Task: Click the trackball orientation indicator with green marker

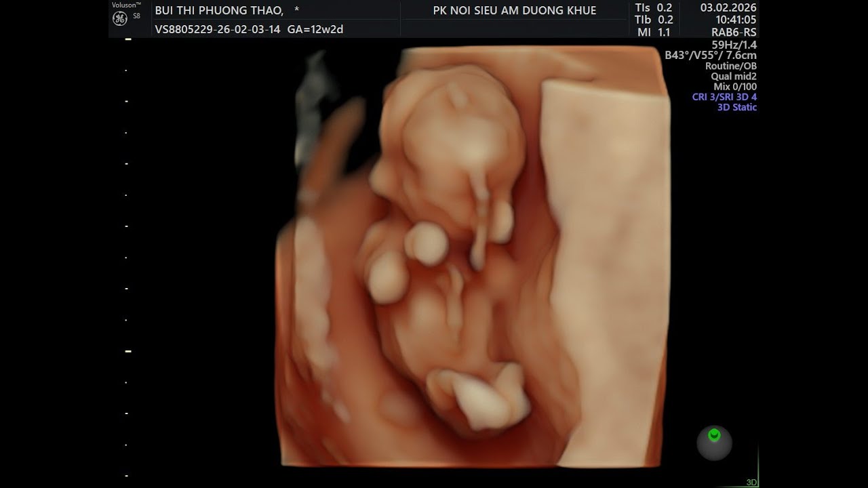Action: pos(714,443)
